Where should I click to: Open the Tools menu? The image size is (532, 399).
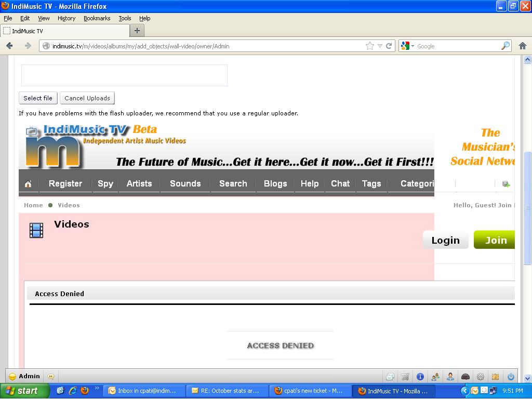coord(125,18)
